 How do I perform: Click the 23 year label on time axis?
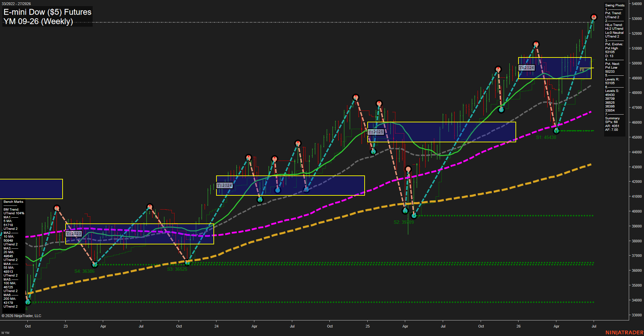[x=66, y=326]
